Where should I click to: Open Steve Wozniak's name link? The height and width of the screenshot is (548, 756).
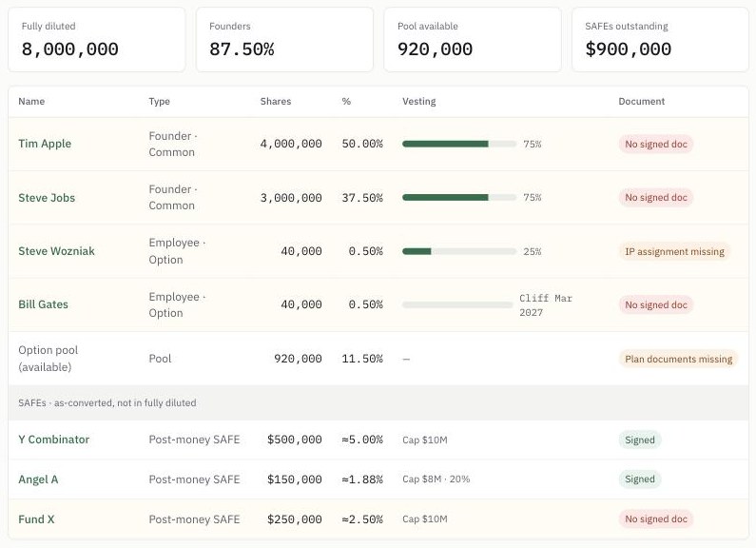click(x=56, y=251)
